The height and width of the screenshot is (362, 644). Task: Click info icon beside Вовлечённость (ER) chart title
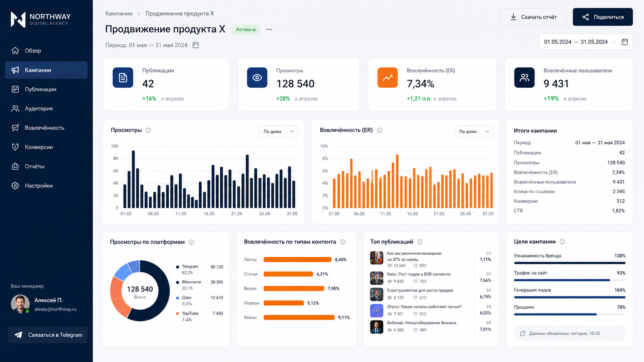pos(379,130)
